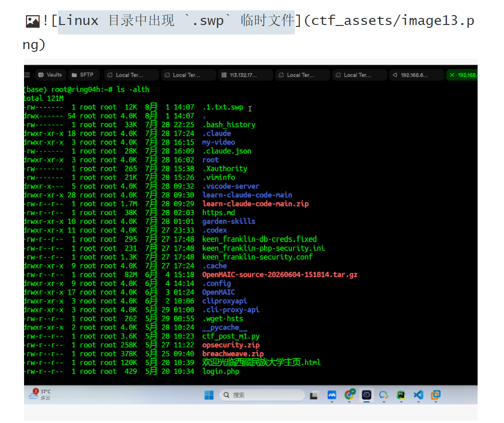This screenshot has height=423, width=504.
Task: Switch to the SFTP tab
Action: coord(83,75)
